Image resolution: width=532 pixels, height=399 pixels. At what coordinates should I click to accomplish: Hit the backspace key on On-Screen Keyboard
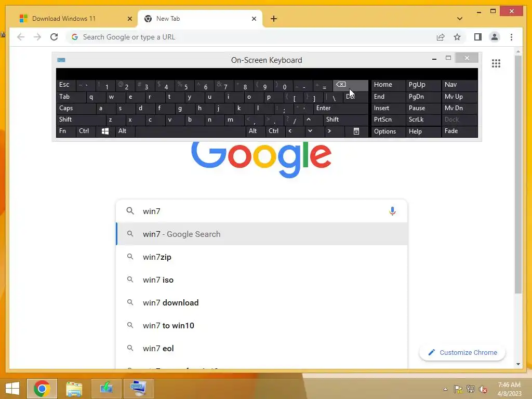[x=350, y=85]
